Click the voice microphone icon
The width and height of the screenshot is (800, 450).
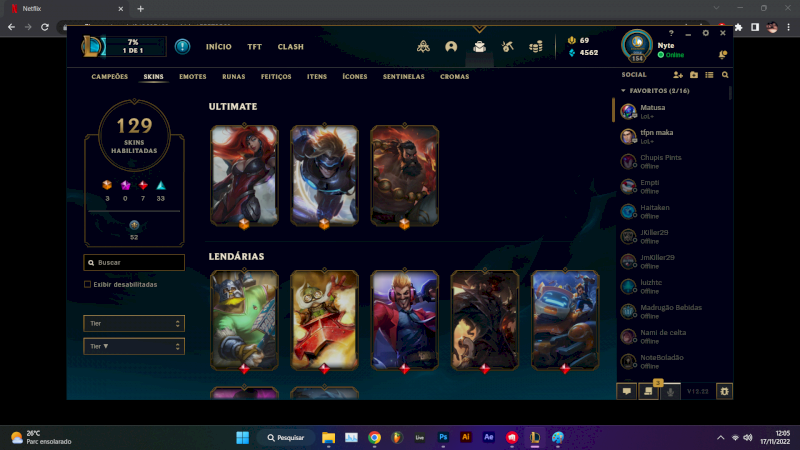670,391
